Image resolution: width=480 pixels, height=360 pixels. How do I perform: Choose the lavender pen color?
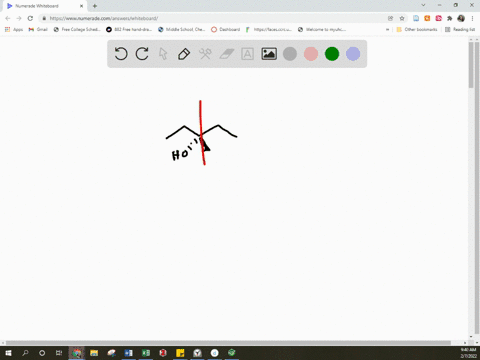pyautogui.click(x=353, y=54)
